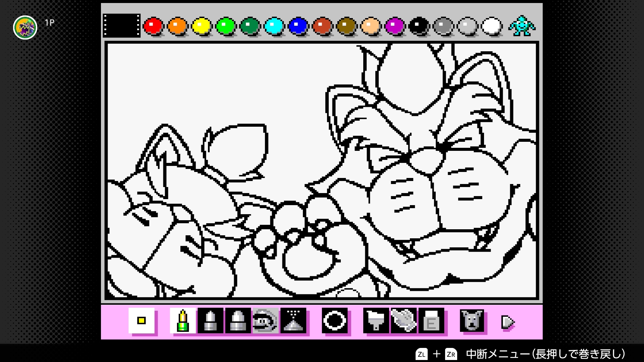
Task: Select the small pen tool
Action: point(183,321)
